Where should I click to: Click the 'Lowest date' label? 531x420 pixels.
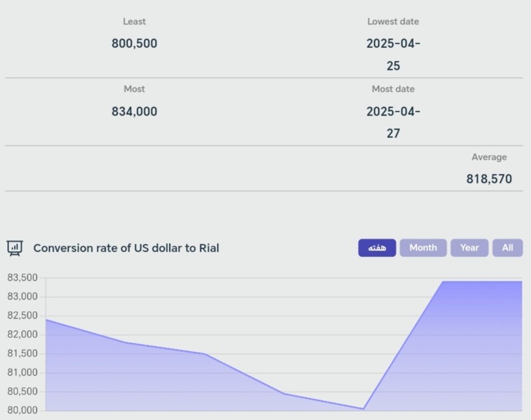[393, 22]
